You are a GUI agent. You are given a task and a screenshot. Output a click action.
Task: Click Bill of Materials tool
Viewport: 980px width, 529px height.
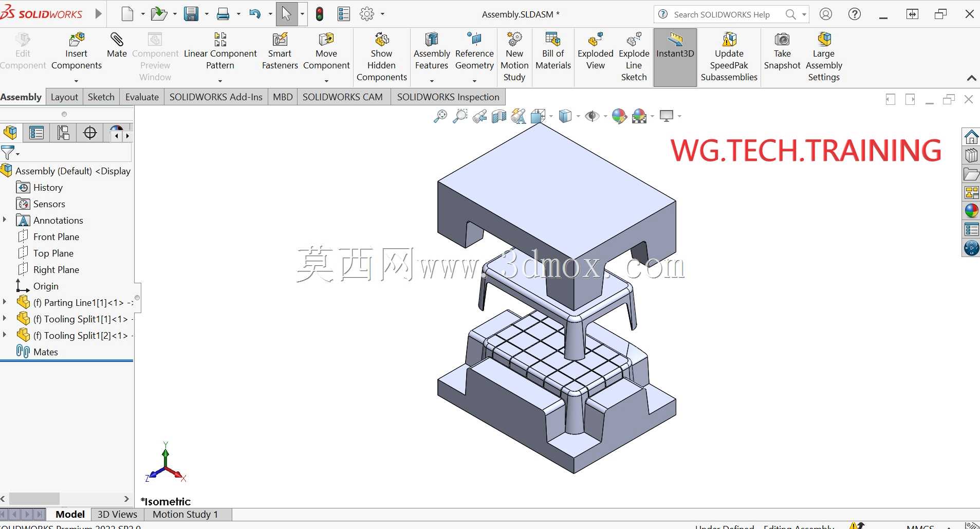(553, 51)
